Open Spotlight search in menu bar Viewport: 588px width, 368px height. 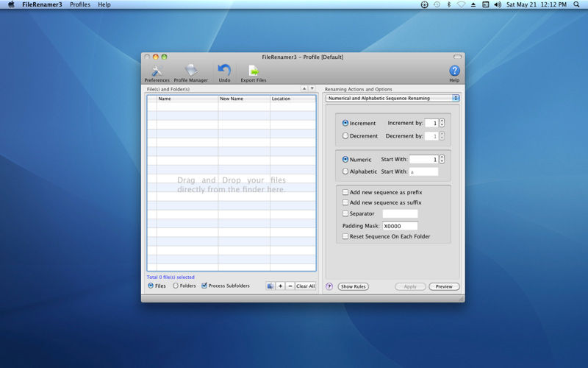576,4
